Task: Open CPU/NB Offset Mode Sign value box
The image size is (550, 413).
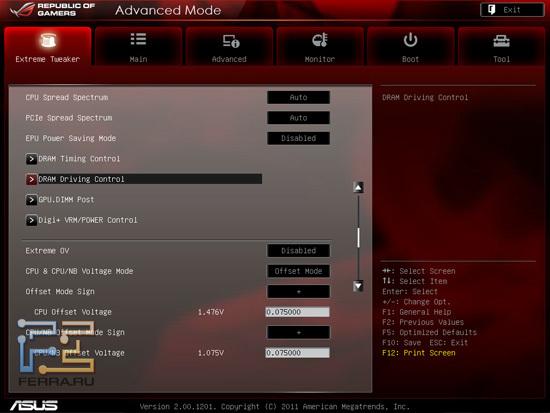Action: tap(299, 332)
